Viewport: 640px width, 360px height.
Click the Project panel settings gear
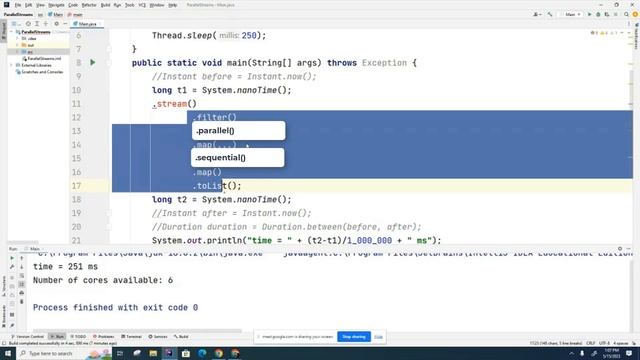(x=56, y=24)
